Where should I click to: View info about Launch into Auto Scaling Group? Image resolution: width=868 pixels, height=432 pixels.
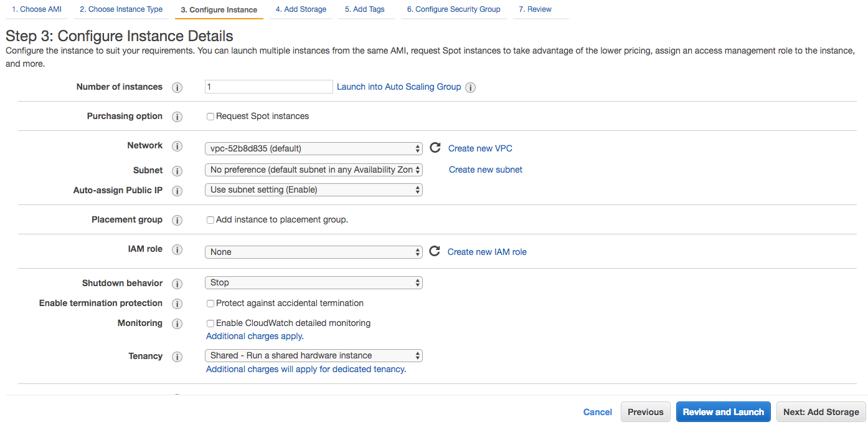pyautogui.click(x=470, y=87)
